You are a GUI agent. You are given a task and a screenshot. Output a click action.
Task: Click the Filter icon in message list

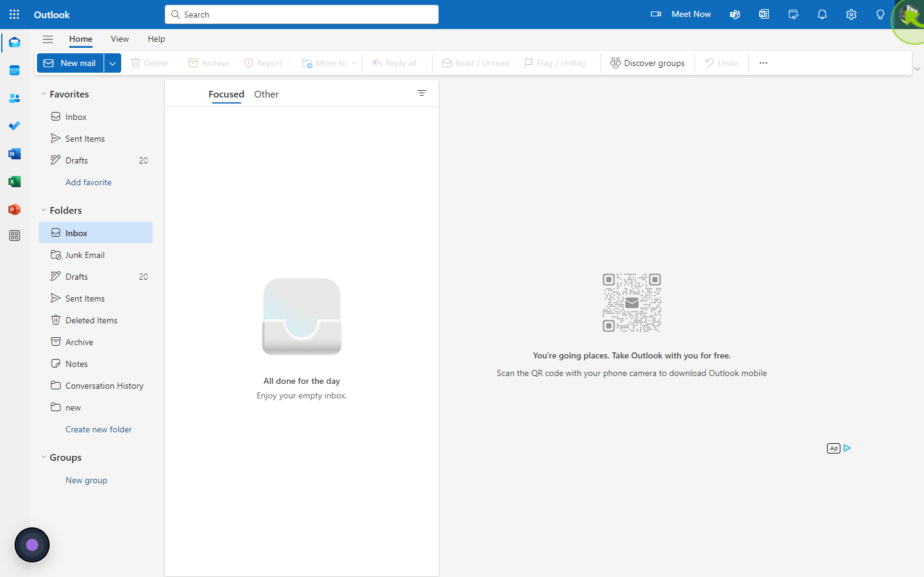point(422,93)
